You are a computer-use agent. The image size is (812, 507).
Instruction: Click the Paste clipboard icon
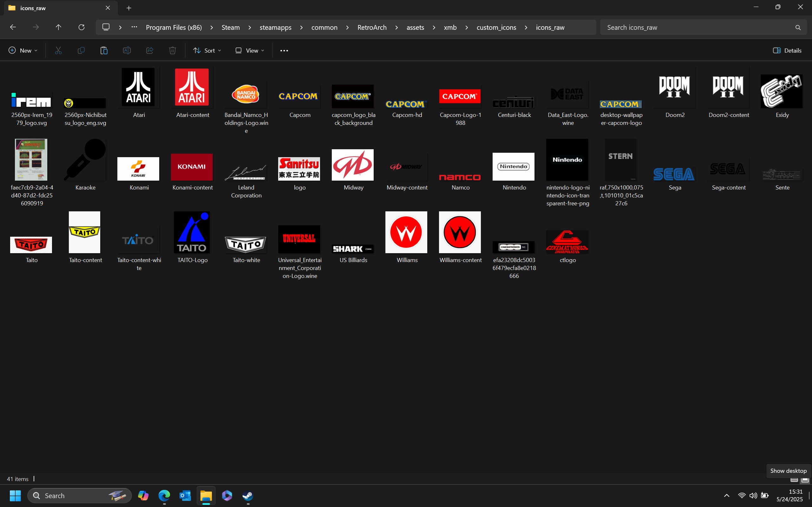104,50
